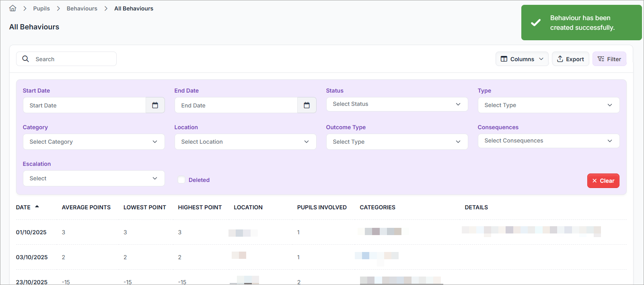Open the End Date calendar picker
Image resolution: width=644 pixels, height=285 pixels.
pos(307,105)
